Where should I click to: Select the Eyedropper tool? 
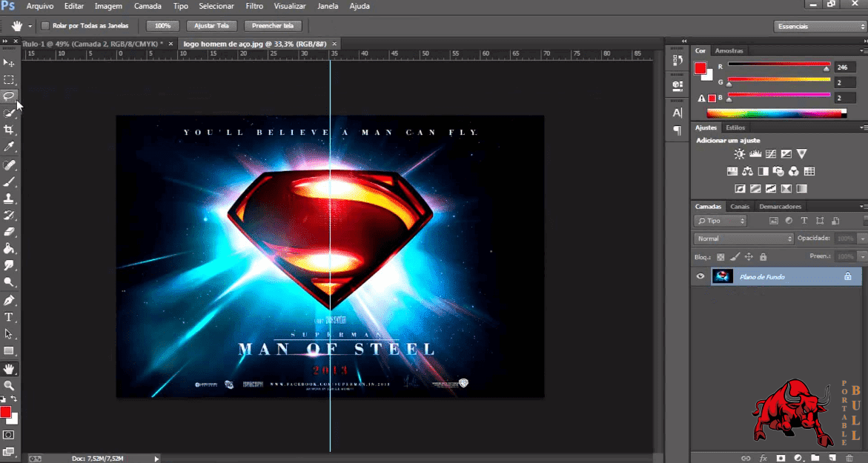point(9,147)
